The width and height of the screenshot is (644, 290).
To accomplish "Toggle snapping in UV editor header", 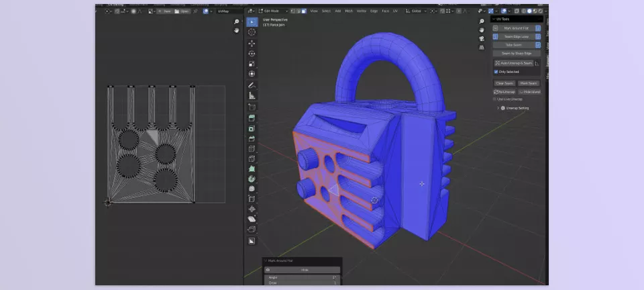I will click(117, 11).
